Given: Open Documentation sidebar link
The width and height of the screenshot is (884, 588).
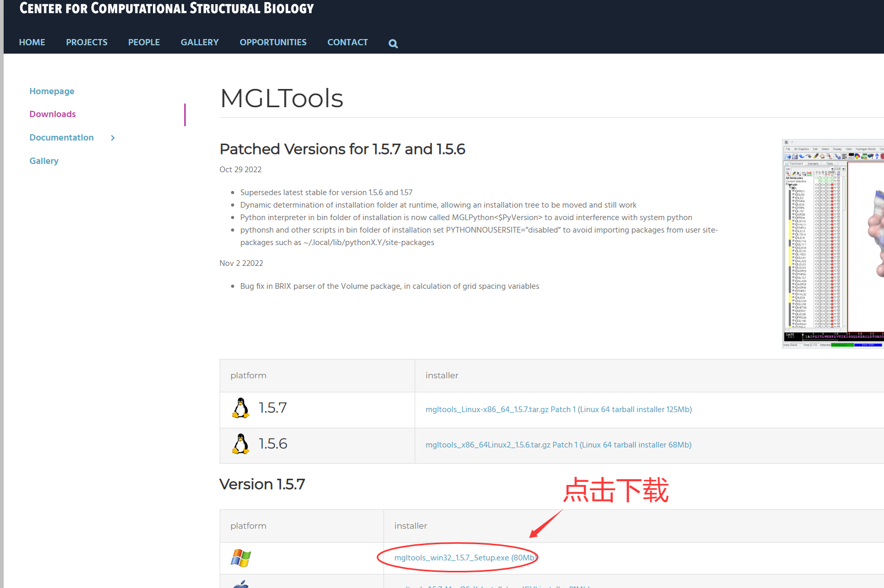Looking at the screenshot, I should tap(61, 137).
